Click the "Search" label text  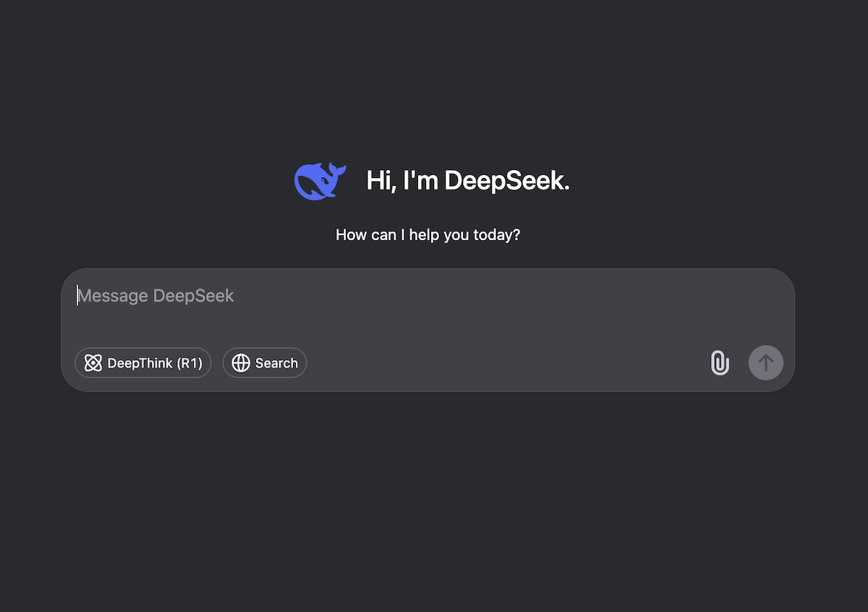pyautogui.click(x=276, y=363)
